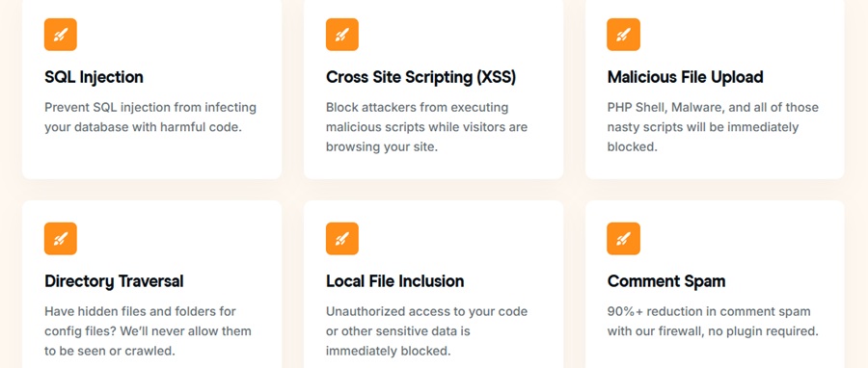Click the text 'Prevent SQL injection from infecting'
The height and width of the screenshot is (368, 868).
[150, 107]
